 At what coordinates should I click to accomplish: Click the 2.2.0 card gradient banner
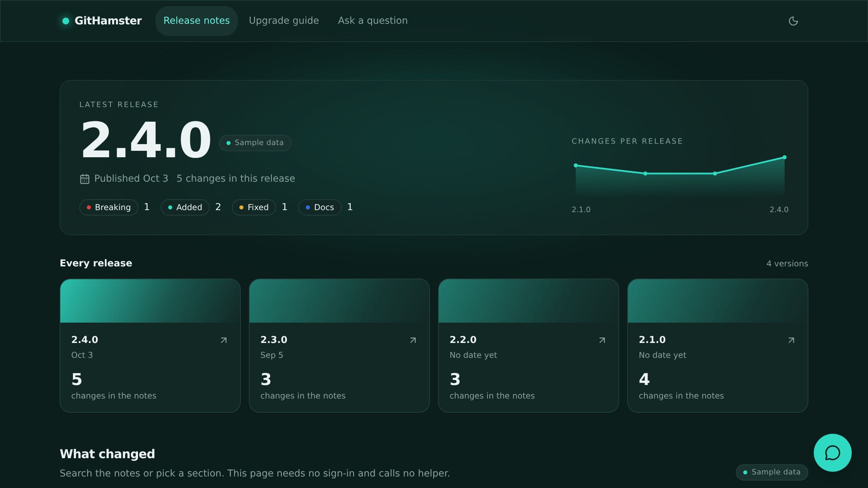point(529,301)
